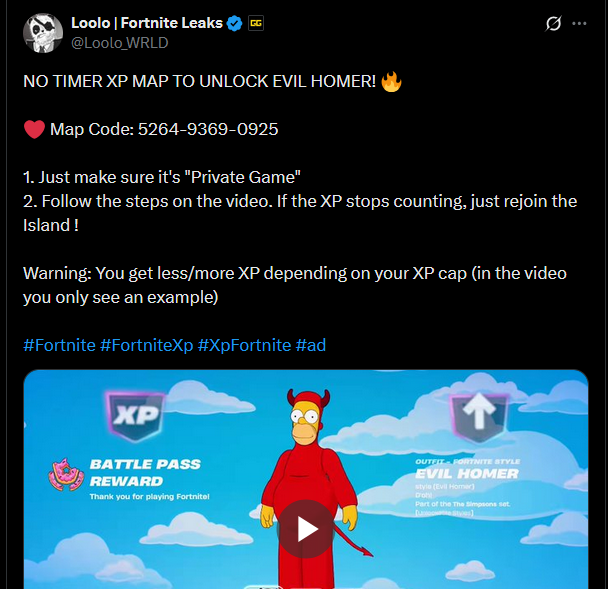Click the pink donut Battle Pass icon
The width and height of the screenshot is (608, 589).
click(x=66, y=475)
